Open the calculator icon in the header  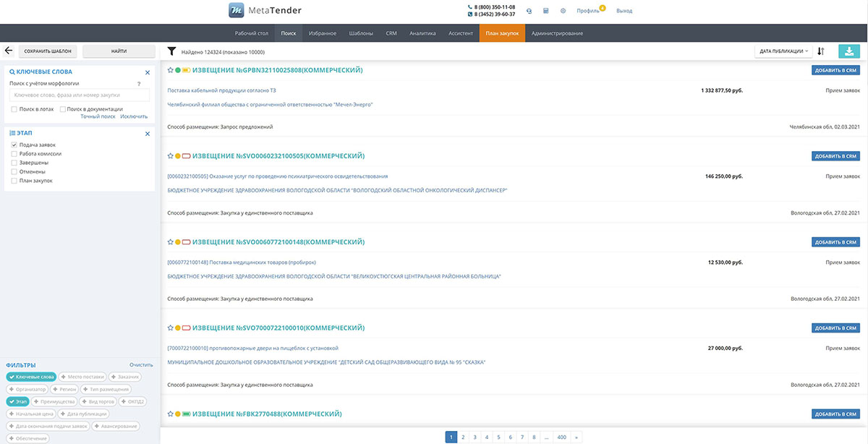[x=546, y=11]
